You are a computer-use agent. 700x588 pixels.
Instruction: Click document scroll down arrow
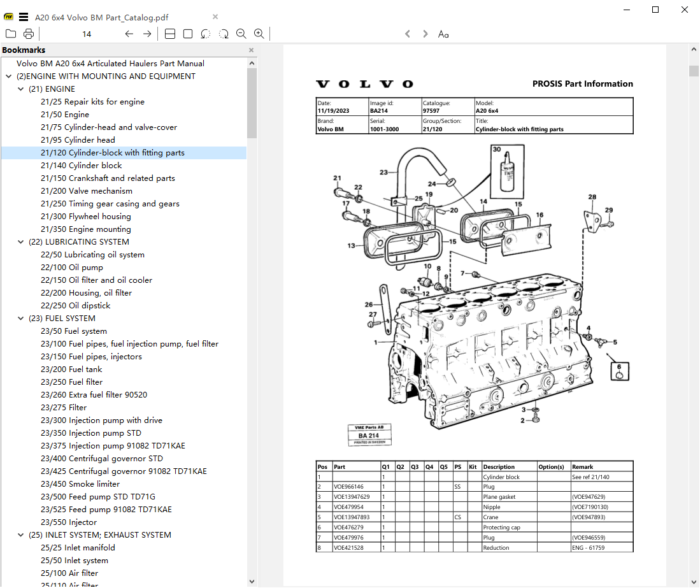click(694, 582)
